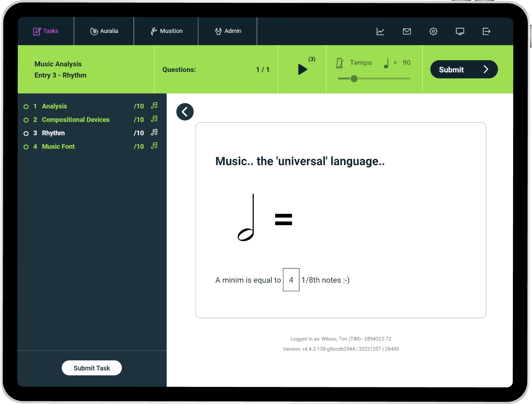
Task: Open the results graph icon
Action: (380, 31)
